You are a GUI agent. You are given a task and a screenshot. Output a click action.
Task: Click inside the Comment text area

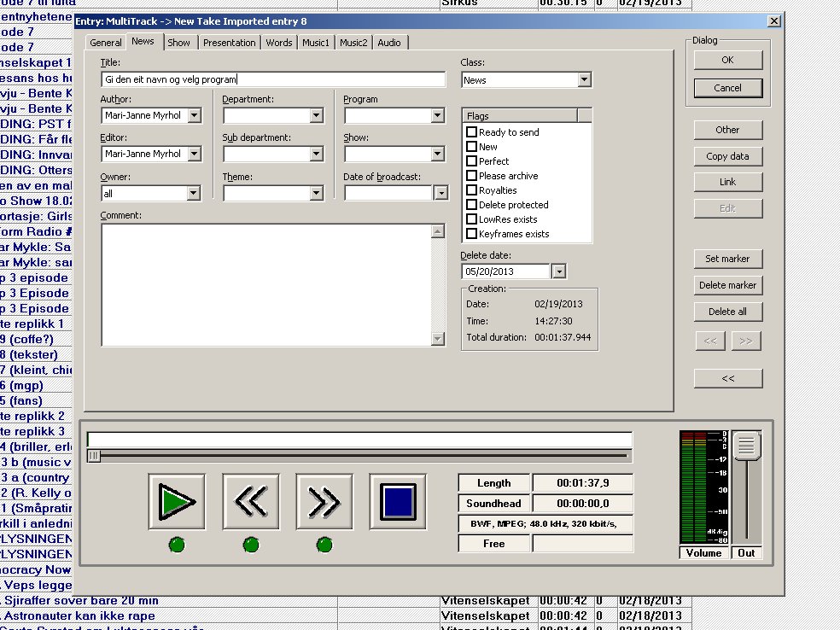click(267, 285)
